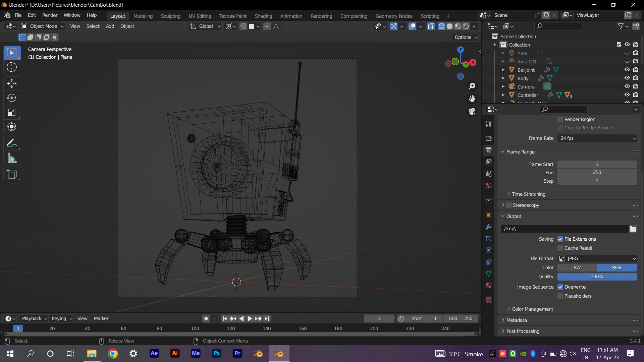This screenshot has height=362, width=644.
Task: Open the Frame Rate dropdown
Action: (597, 138)
